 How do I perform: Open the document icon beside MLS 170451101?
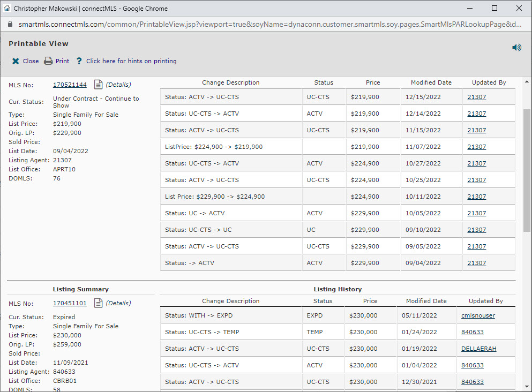click(98, 303)
